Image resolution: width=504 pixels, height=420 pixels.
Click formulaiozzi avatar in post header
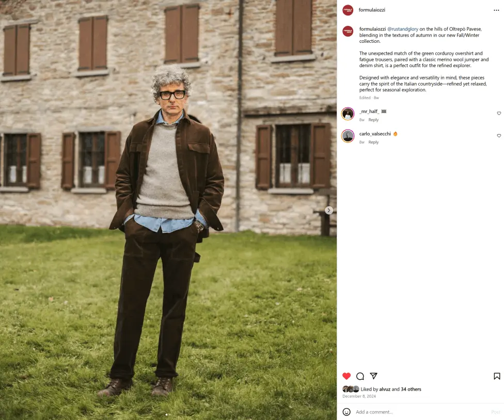point(348,10)
